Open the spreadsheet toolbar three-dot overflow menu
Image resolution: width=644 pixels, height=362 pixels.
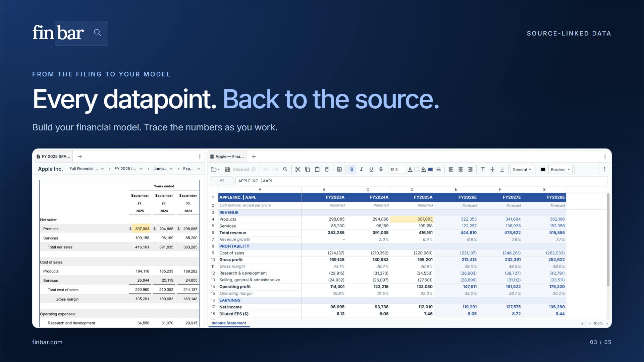coord(605,169)
